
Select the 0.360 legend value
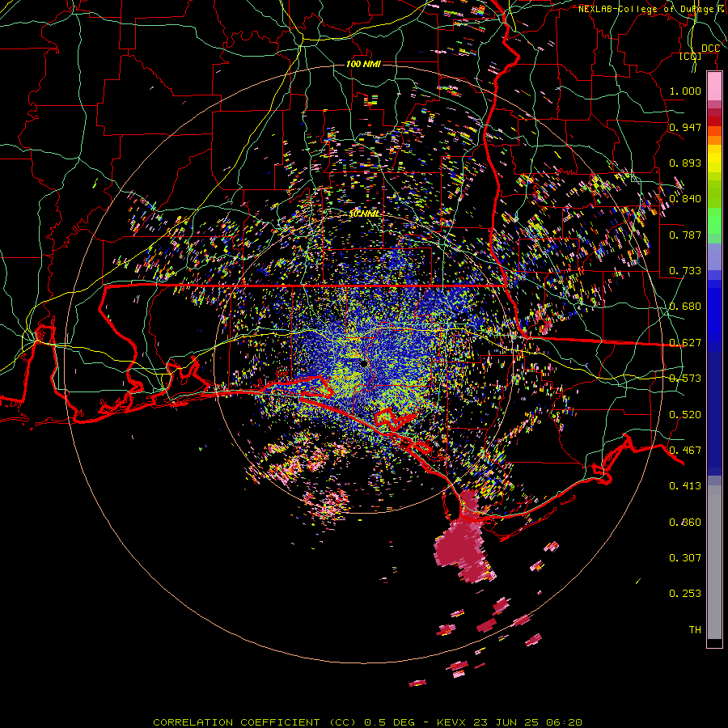685,523
